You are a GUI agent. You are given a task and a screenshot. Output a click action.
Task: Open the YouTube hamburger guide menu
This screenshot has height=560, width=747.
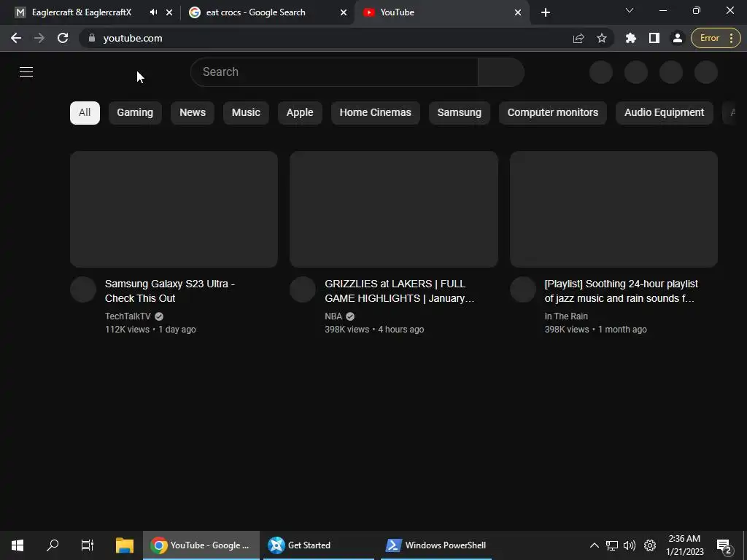(x=26, y=72)
